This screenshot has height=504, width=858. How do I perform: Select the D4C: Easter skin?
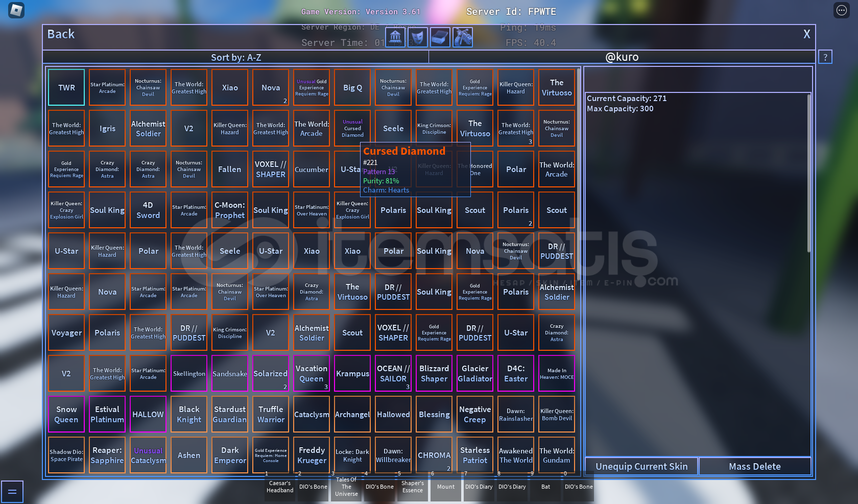[x=516, y=373]
